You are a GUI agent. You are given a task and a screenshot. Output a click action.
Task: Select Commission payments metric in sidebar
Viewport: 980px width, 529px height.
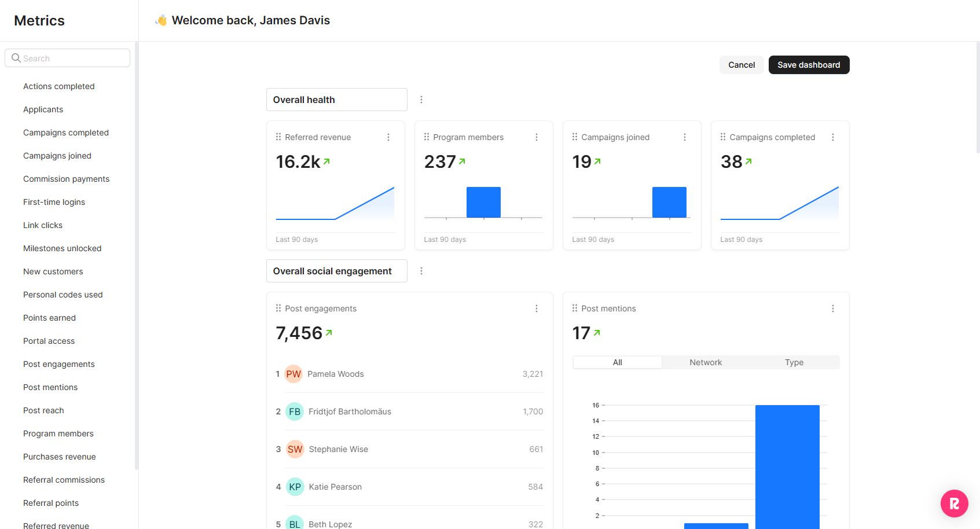(x=66, y=179)
